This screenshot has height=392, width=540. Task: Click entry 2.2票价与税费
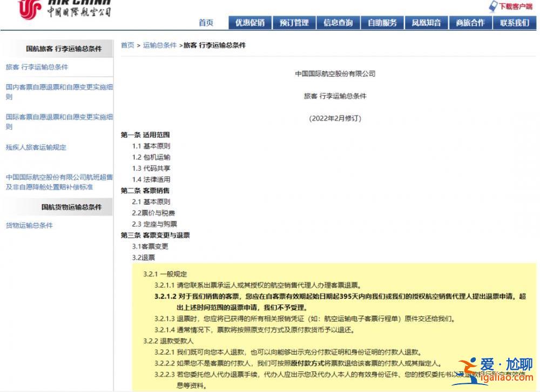click(153, 213)
